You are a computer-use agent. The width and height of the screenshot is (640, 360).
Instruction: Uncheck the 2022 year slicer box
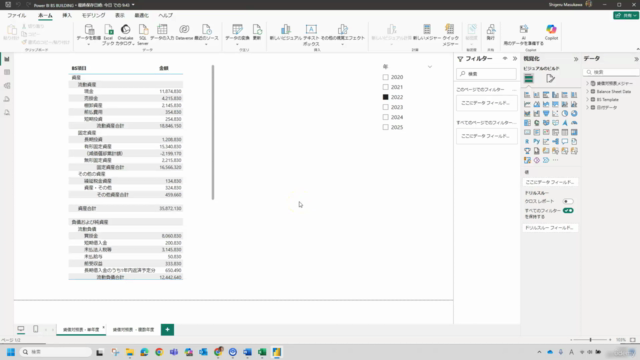click(385, 97)
